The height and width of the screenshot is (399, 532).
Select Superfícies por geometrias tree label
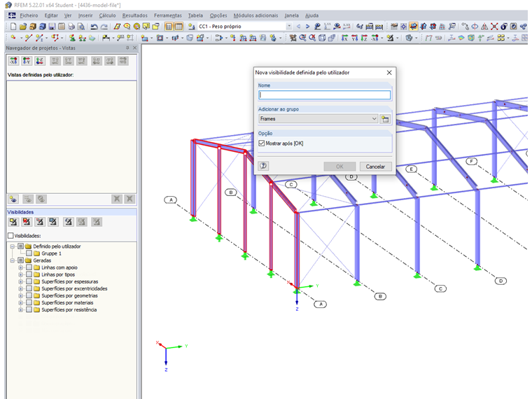(x=69, y=296)
